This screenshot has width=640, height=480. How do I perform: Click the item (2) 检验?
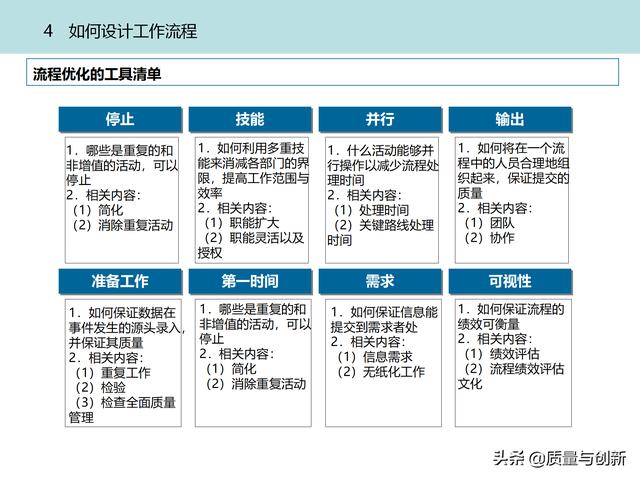tap(100, 387)
